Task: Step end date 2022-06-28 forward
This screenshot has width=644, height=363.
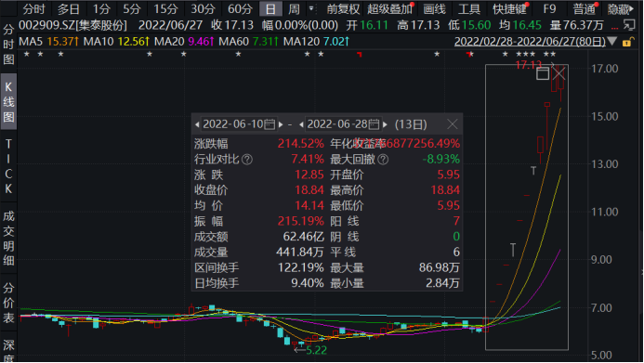Action: click(x=385, y=124)
